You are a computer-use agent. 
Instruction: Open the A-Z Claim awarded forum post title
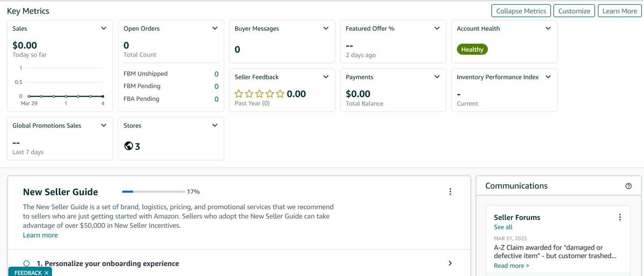click(555, 252)
